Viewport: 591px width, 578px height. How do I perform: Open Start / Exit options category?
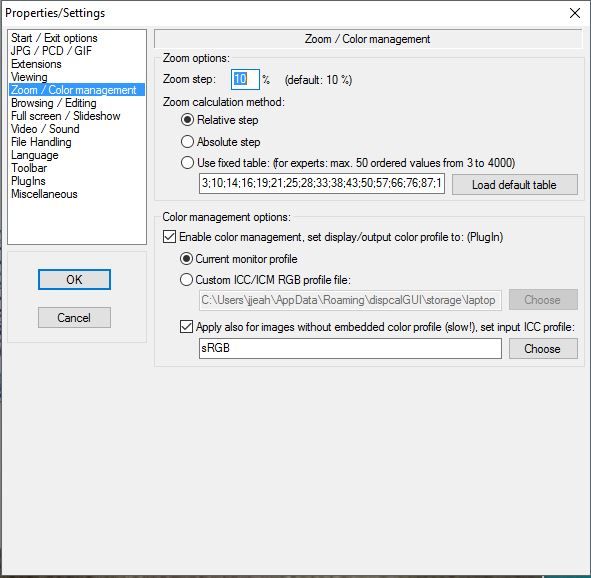[x=54, y=38]
